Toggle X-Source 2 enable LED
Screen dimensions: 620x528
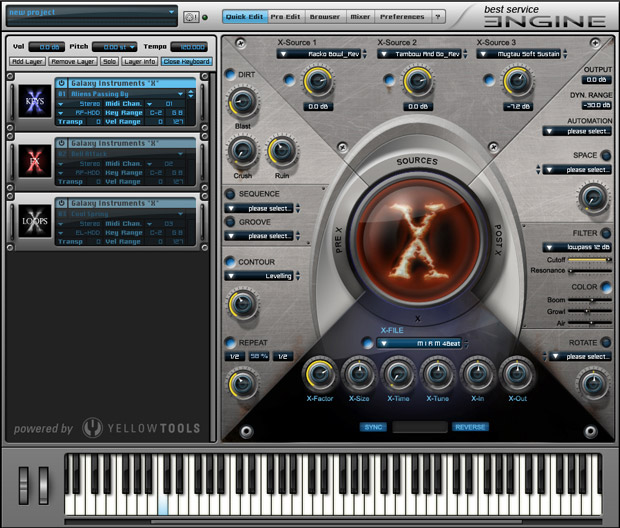coord(389,80)
